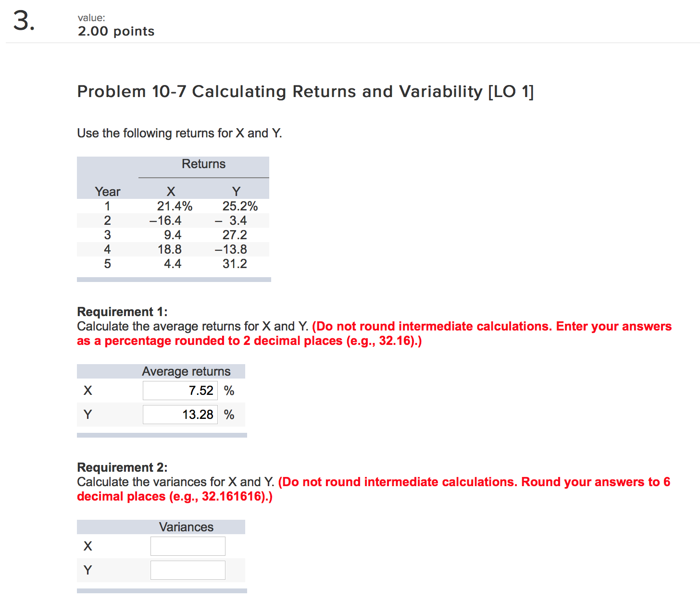Click the Requirement 1 heading
700x612 pixels.
[x=122, y=311]
